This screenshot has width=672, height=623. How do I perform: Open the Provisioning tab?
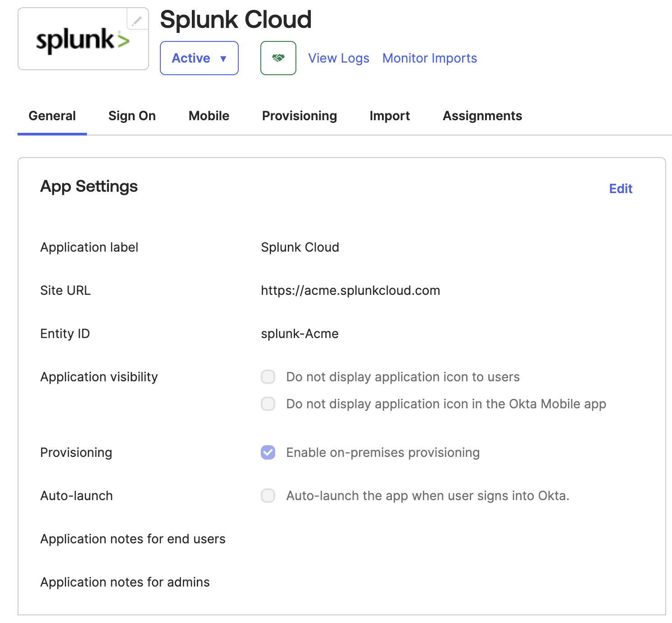pyautogui.click(x=300, y=116)
